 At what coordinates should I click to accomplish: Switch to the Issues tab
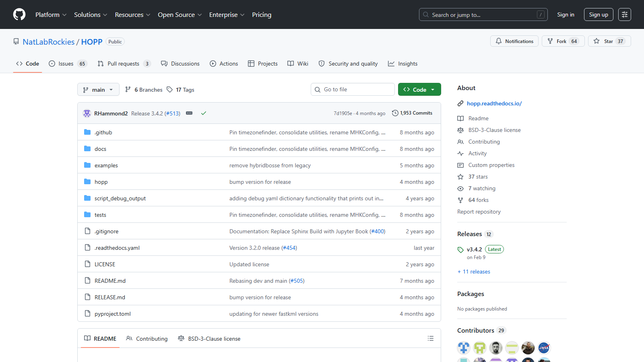(68, 64)
